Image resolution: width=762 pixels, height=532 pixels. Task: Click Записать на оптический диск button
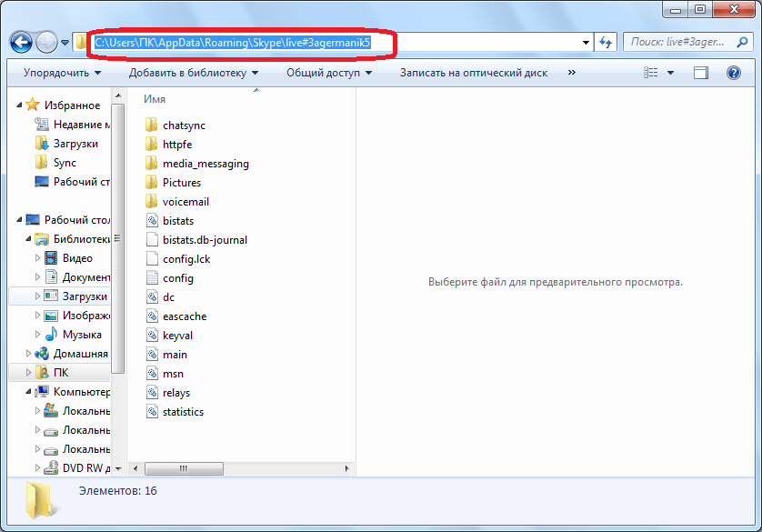click(473, 73)
